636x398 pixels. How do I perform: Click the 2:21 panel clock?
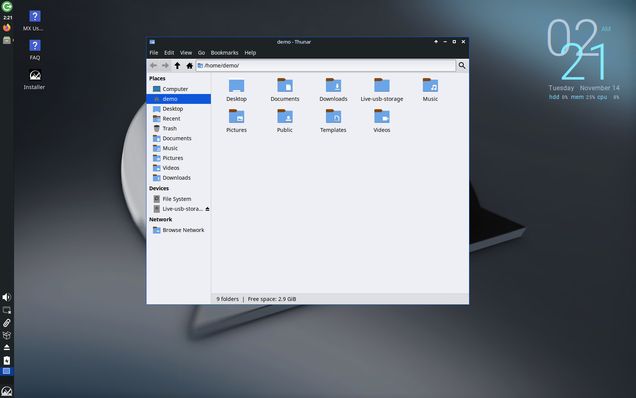[7, 18]
